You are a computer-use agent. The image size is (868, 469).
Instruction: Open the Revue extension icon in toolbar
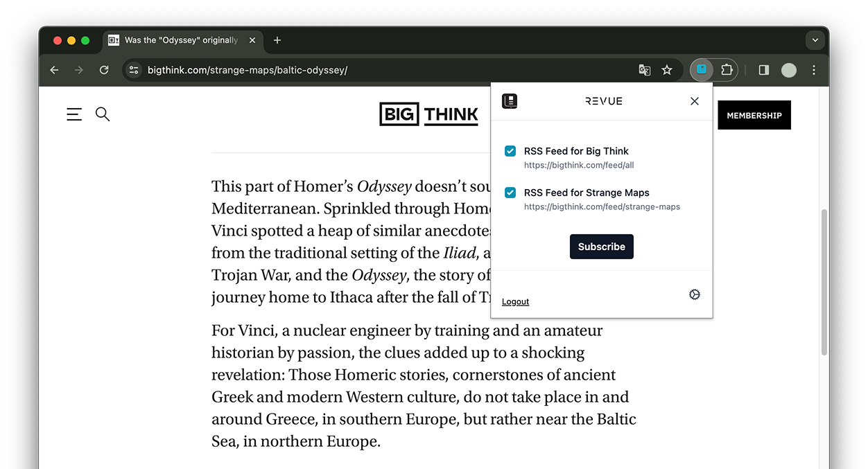pos(702,70)
